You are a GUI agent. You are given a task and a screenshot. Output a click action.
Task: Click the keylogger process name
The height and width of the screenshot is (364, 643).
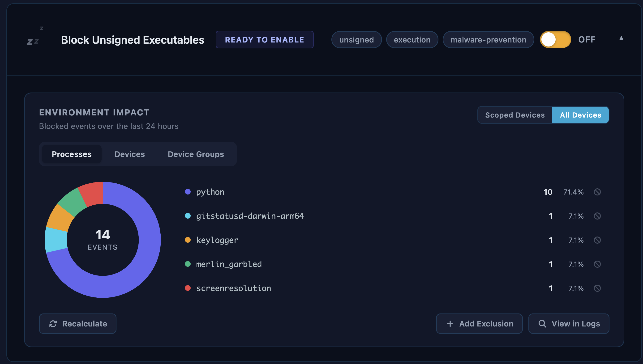click(x=217, y=240)
